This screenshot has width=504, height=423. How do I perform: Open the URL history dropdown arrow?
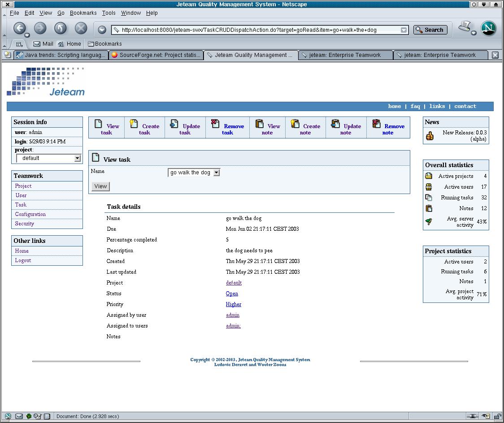(404, 30)
